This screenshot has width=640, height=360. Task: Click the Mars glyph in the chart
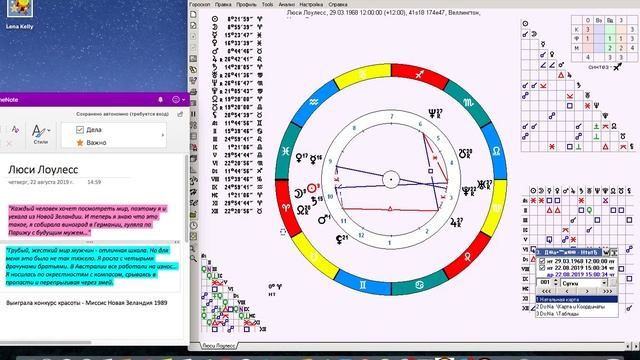click(x=323, y=220)
